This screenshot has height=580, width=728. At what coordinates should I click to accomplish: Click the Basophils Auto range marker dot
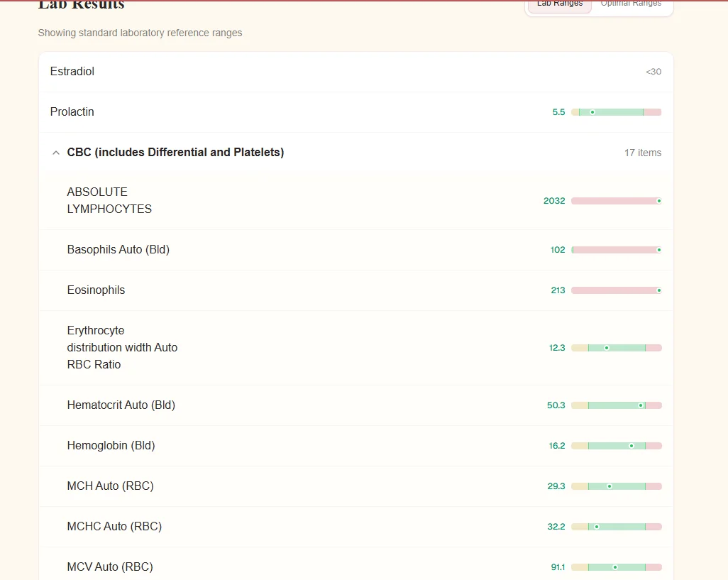(x=659, y=250)
